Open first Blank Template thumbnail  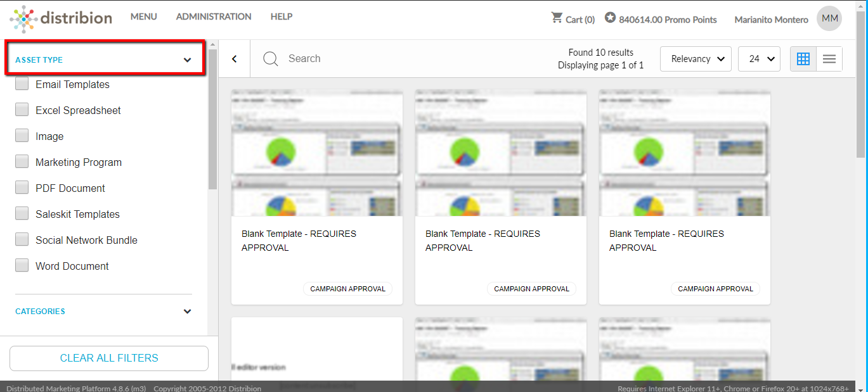(x=317, y=153)
